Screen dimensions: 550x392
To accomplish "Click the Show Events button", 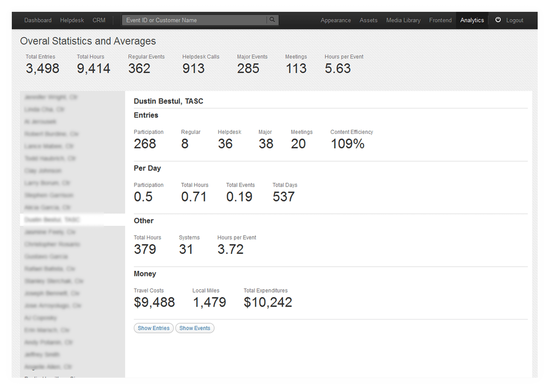I will coord(195,328).
